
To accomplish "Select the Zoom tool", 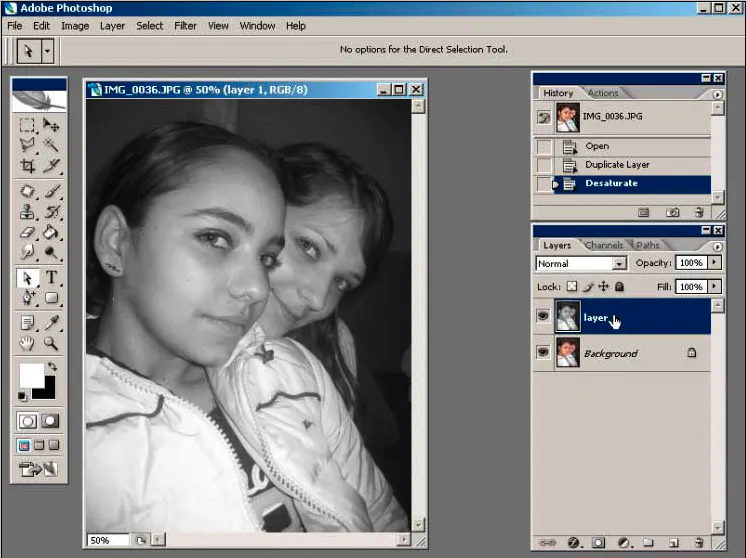I will click(51, 343).
